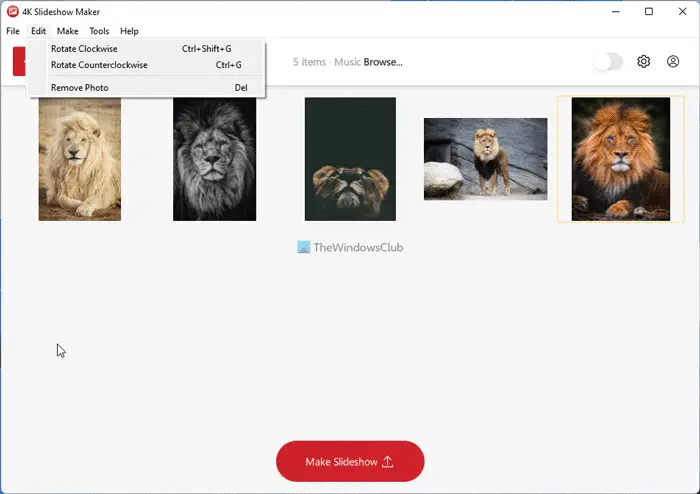700x494 pixels.
Task: Open the Make menu
Action: [67, 31]
